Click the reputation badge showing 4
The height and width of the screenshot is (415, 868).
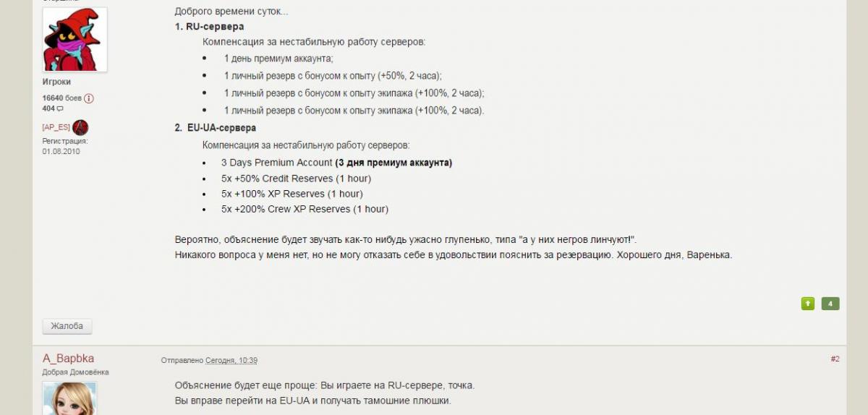(830, 304)
